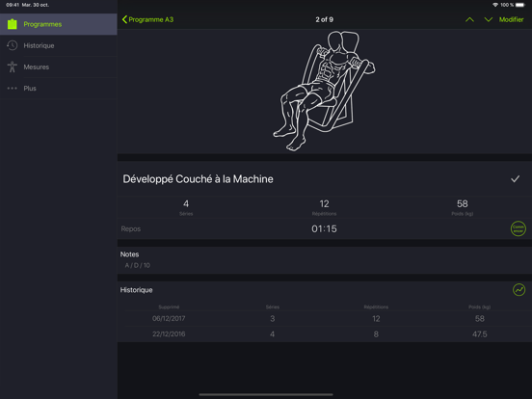Viewport: 532px width, 399px height.
Task: Open the Plus sidebar tab
Action: [x=59, y=89]
